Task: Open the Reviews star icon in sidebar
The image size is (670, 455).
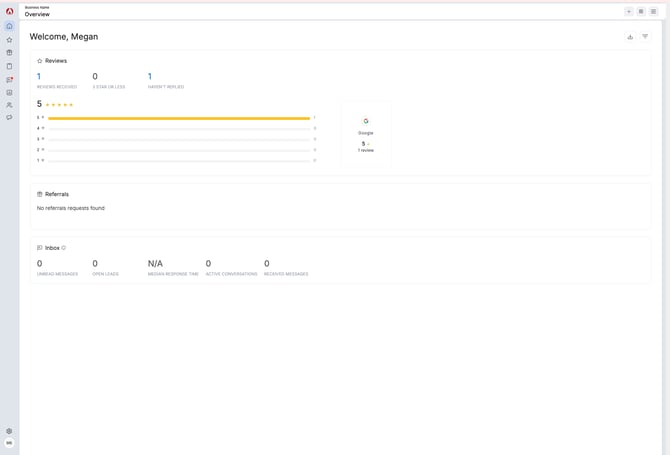Action: 9,40
